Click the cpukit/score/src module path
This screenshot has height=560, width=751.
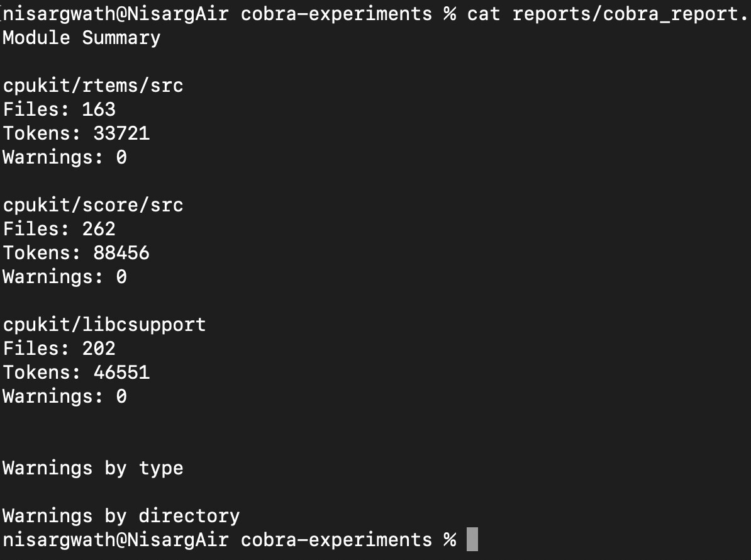tap(93, 205)
